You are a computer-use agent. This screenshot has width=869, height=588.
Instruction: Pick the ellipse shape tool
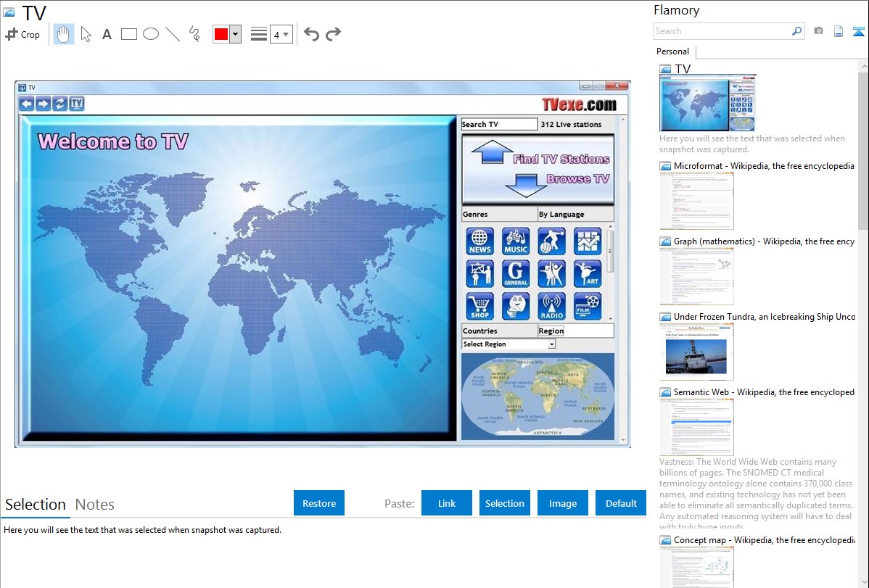[151, 34]
